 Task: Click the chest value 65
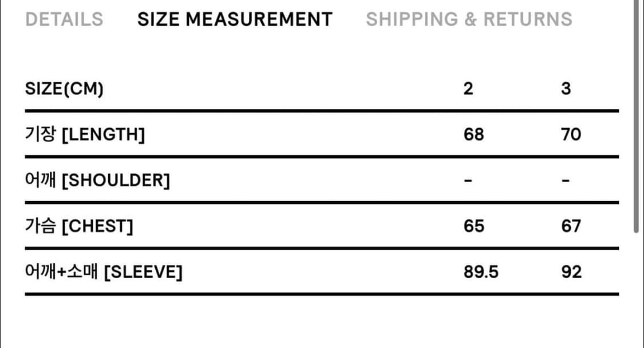click(x=473, y=227)
